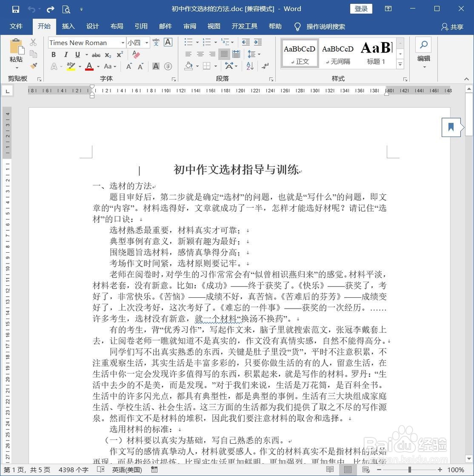Image resolution: width=474 pixels, height=476 pixels.
Task: Click the Sort A-Z icon
Action: [x=250, y=66]
